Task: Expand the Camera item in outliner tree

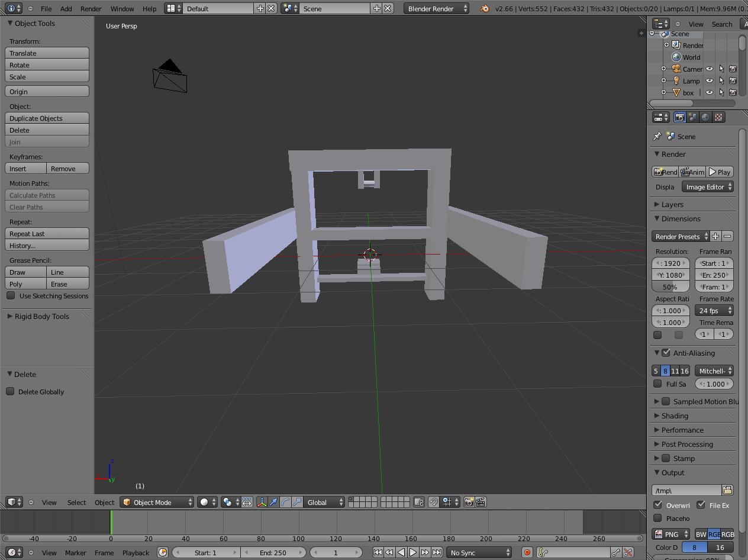Action: [x=663, y=69]
